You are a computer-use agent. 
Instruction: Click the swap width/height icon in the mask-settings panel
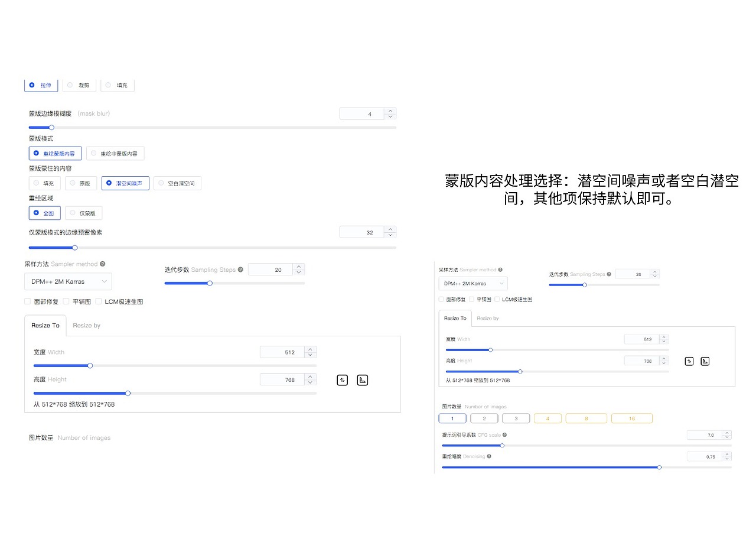pos(343,380)
